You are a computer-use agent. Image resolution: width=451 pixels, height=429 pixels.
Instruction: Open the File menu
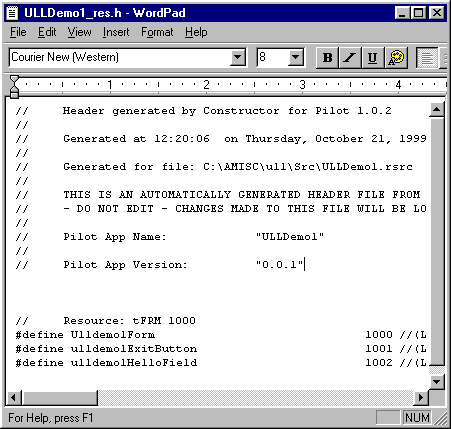tap(18, 32)
